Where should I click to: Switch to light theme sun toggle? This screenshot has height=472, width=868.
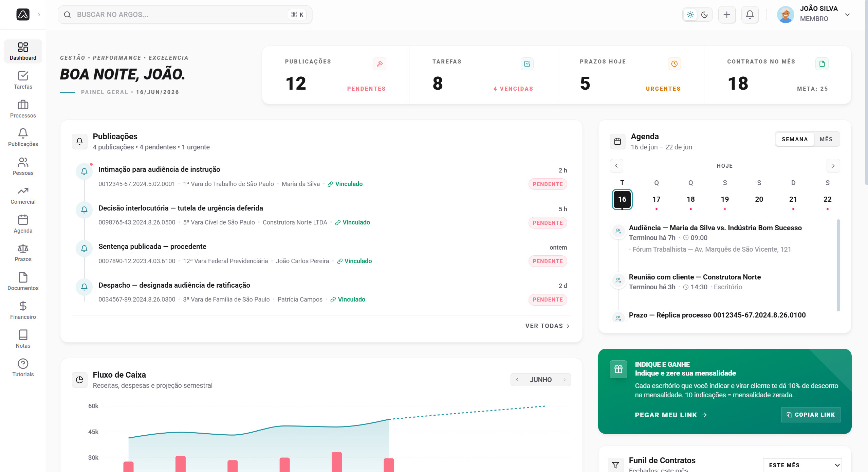tap(690, 15)
